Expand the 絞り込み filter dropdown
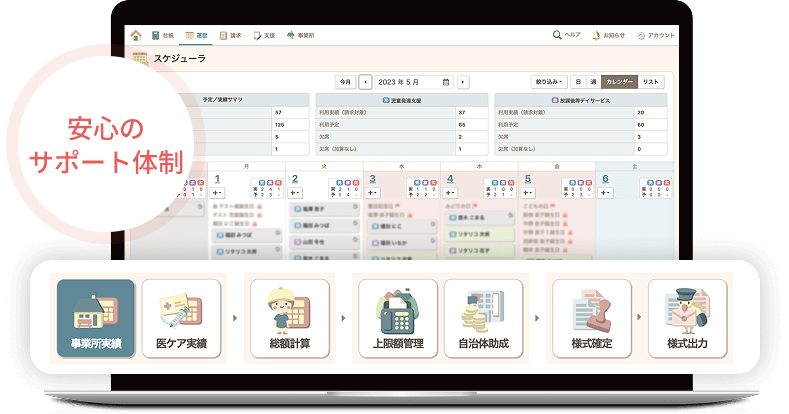 [x=549, y=81]
